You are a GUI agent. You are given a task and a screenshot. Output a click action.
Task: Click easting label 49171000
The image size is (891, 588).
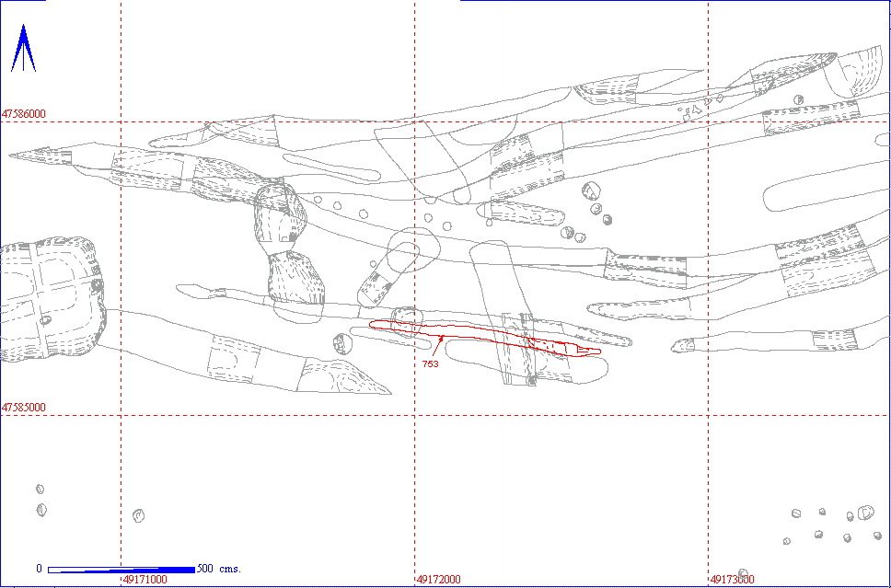tap(145, 580)
